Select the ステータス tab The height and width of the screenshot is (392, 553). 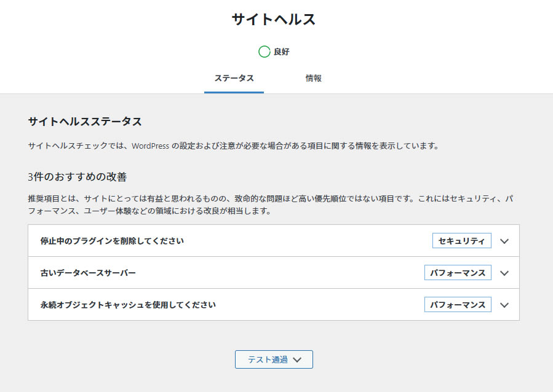(x=234, y=78)
